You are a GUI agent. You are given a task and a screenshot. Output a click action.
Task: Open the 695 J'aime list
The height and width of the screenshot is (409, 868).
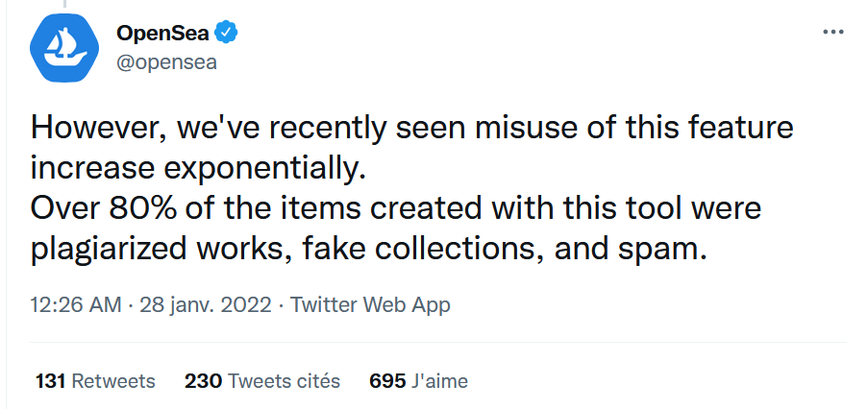pyautogui.click(x=418, y=381)
